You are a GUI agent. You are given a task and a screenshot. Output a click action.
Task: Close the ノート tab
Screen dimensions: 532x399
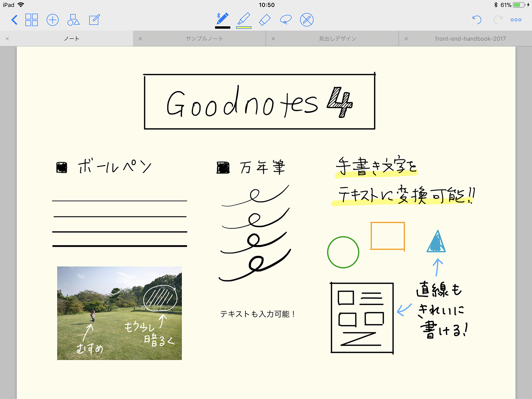7,39
